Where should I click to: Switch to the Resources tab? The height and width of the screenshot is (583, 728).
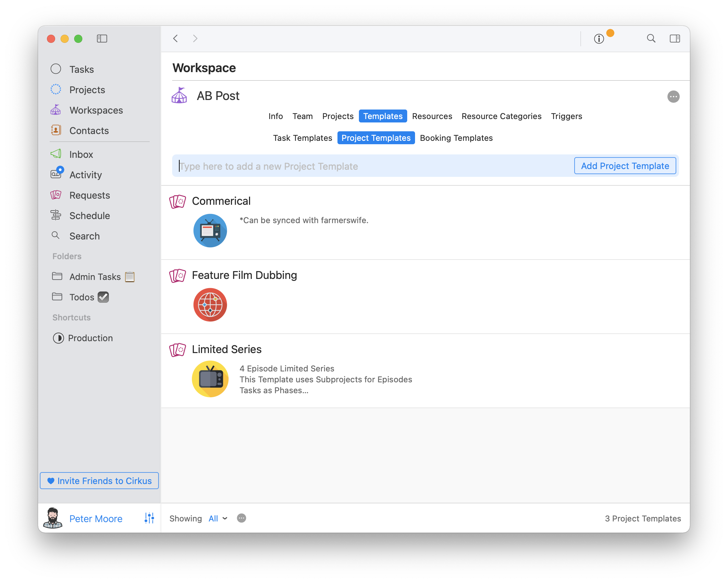point(432,116)
